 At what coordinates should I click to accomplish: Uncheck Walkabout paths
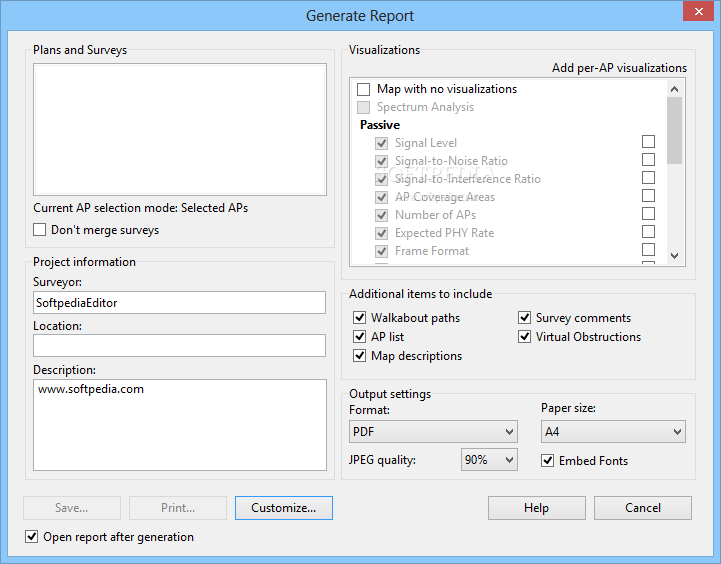pos(360,318)
